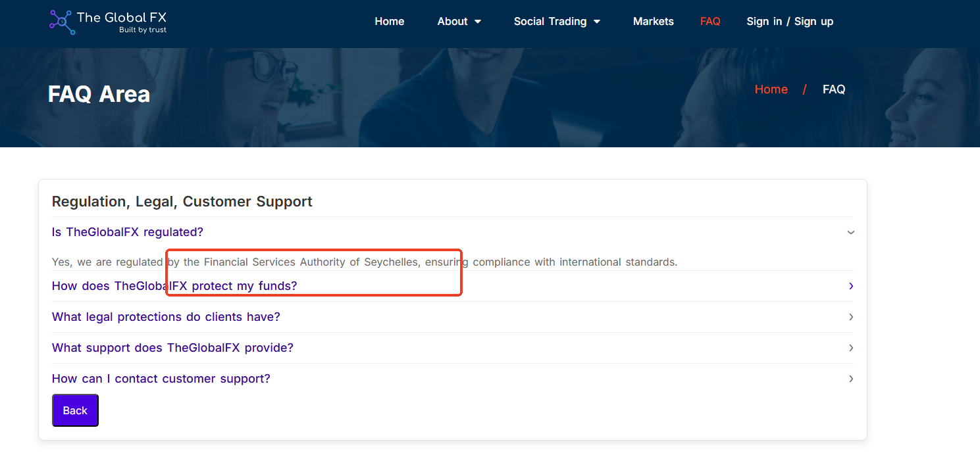Open the Markets page
This screenshot has width=980, height=457.
tap(654, 22)
